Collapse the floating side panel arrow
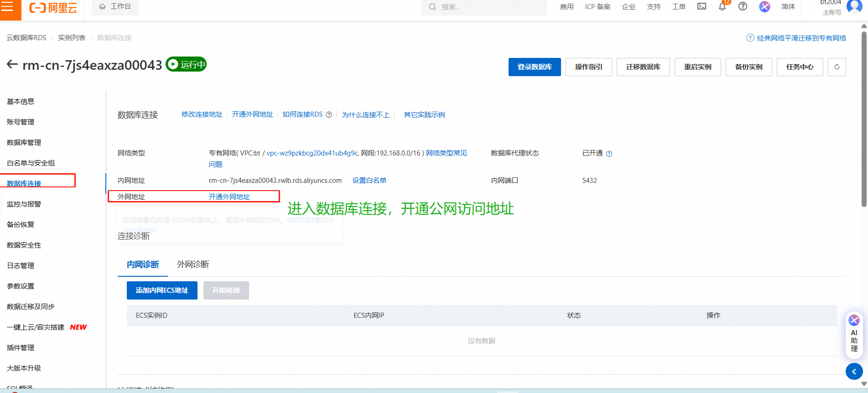The height and width of the screenshot is (393, 868). tap(854, 372)
